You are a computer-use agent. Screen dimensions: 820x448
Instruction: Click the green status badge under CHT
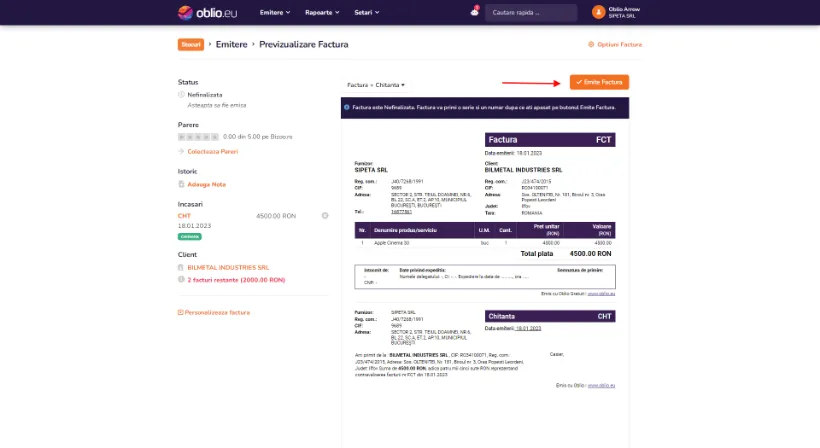189,236
